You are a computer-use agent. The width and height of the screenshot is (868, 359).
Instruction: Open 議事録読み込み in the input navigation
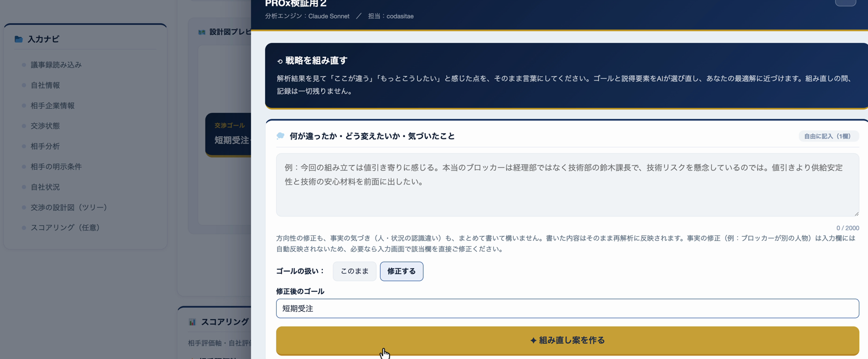(56, 65)
